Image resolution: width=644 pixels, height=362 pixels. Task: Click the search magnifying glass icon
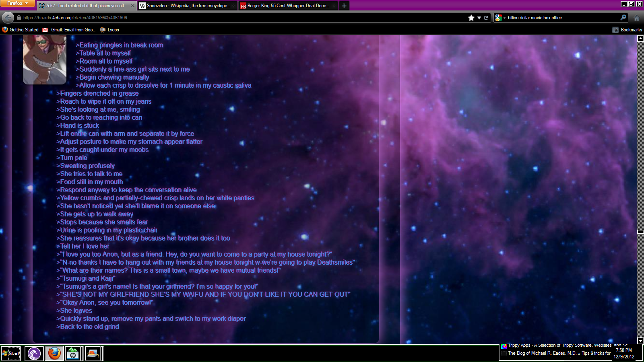coord(623,18)
